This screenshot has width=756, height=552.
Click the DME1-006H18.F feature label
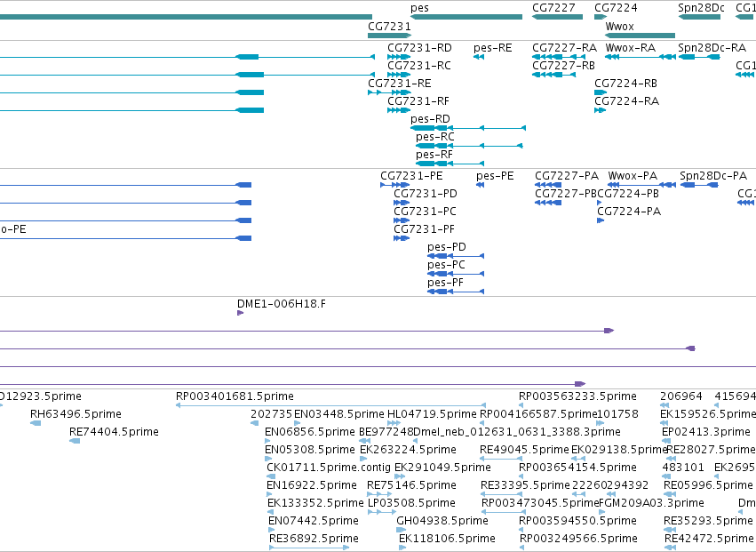pyautogui.click(x=282, y=304)
